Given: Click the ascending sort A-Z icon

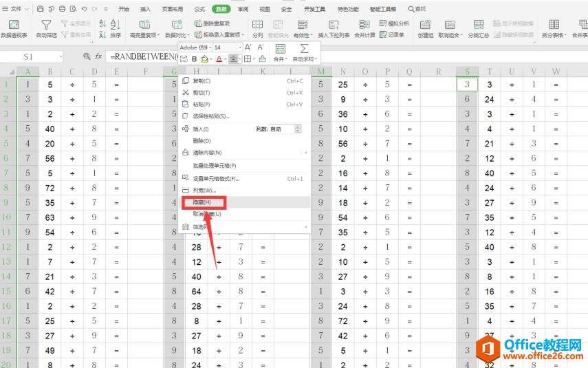Looking at the screenshot, I should 102,23.
